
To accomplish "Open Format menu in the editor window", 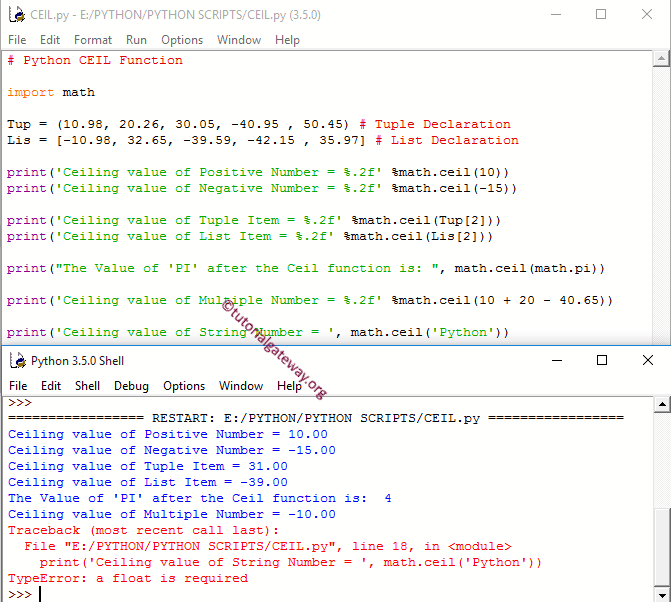I will (x=93, y=40).
